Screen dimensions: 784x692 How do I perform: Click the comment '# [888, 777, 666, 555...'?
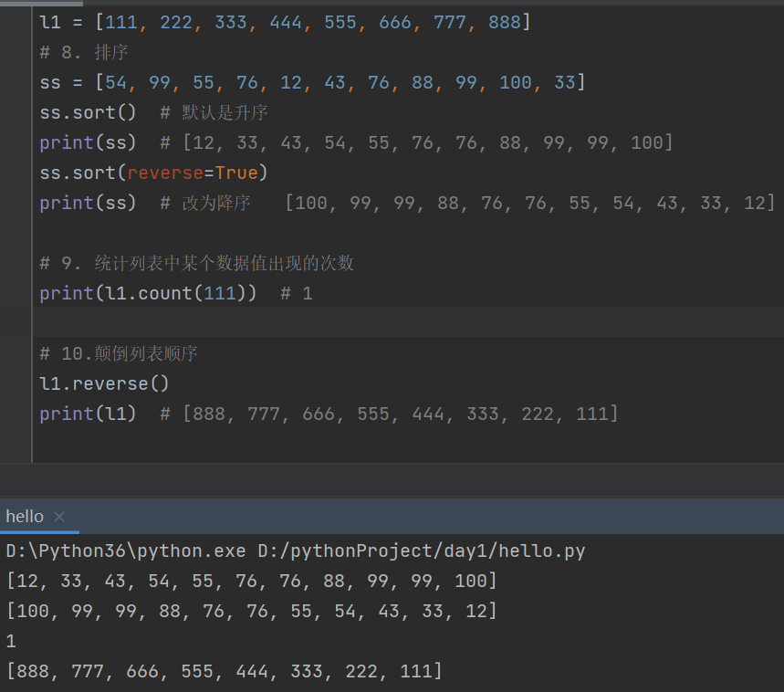tap(389, 414)
